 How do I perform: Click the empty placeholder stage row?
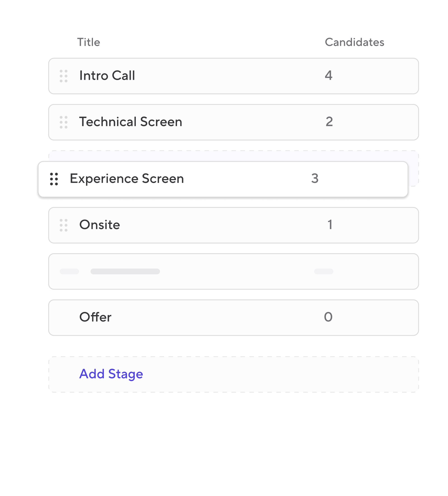(x=224, y=271)
